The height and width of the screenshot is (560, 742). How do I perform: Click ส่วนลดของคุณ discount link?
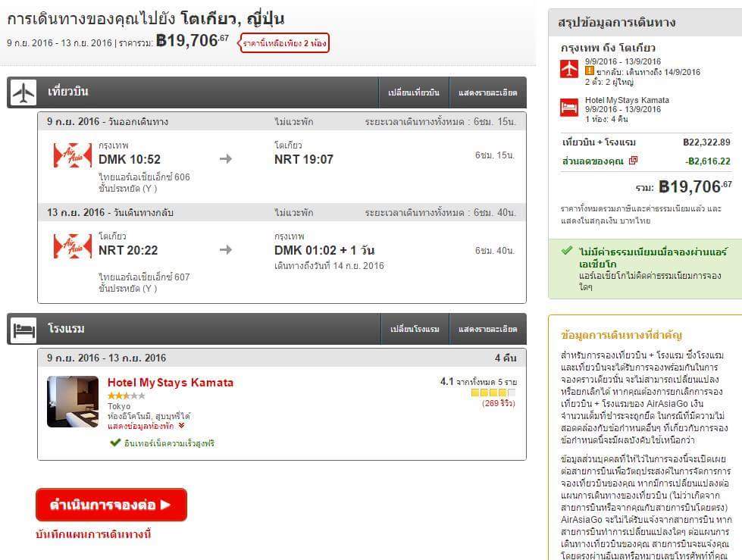(x=593, y=161)
